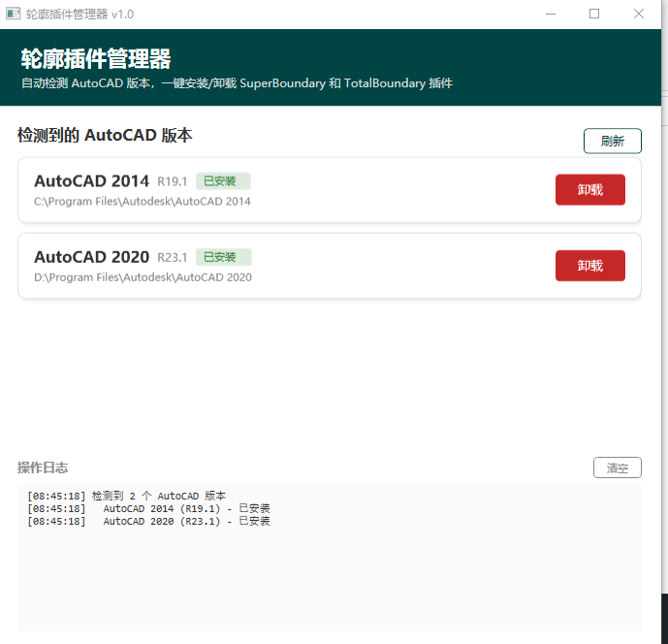Click log line AutoCAD 2014 (R19.1) - 已安装
Screen dimensions: 668x644
click(x=148, y=508)
